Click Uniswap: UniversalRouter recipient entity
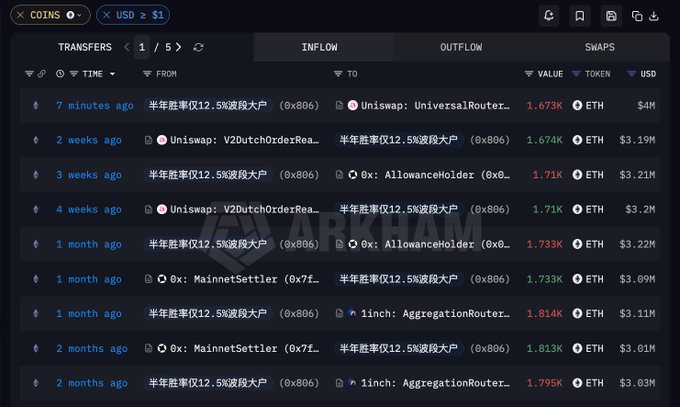 pyautogui.click(x=435, y=105)
